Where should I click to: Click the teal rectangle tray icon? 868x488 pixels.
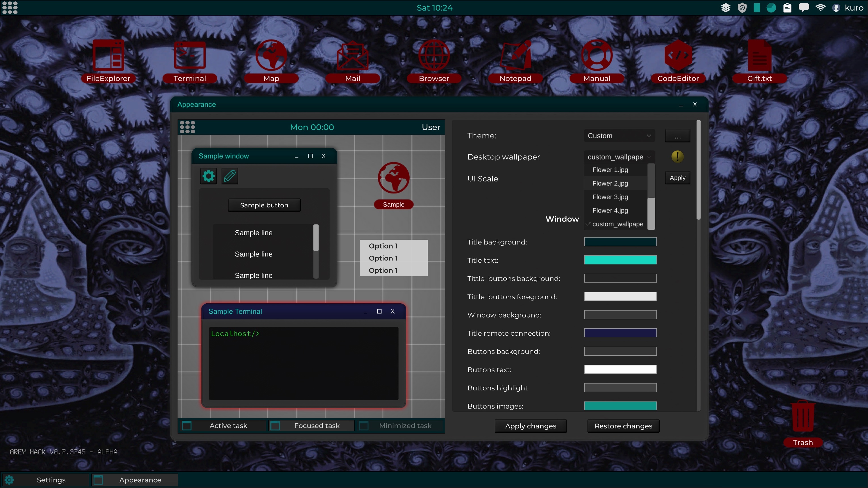click(x=757, y=7)
